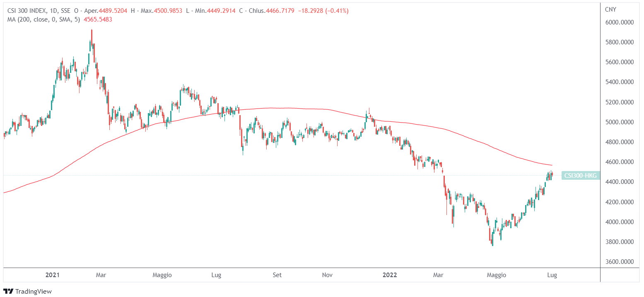Click the TradingView logo icon
This screenshot has width=644, height=297.
[x=8, y=291]
